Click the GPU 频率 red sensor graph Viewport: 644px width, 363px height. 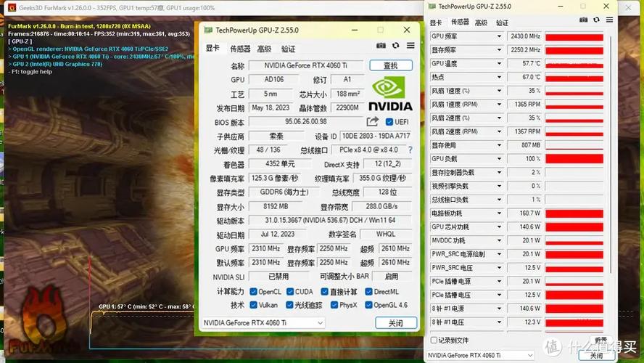point(574,36)
